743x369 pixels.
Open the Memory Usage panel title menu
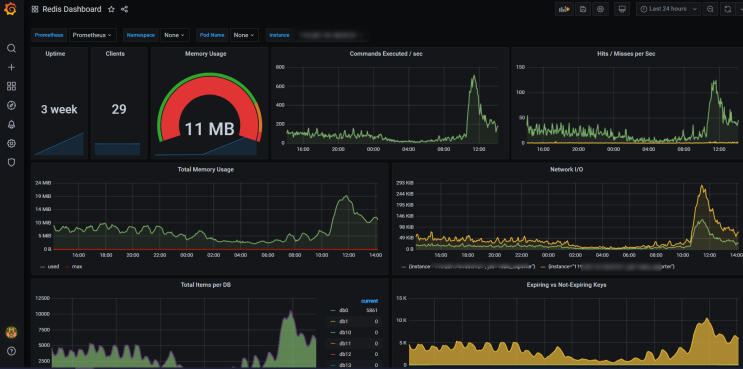click(206, 54)
